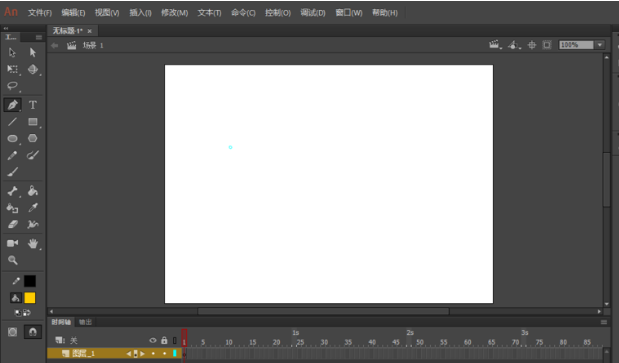619x363 pixels.
Task: Select the 3D Rotation tool
Action: pyautogui.click(x=33, y=69)
